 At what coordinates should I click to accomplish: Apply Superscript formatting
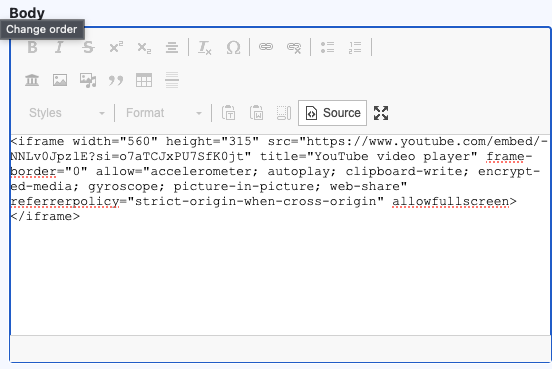coord(116,47)
